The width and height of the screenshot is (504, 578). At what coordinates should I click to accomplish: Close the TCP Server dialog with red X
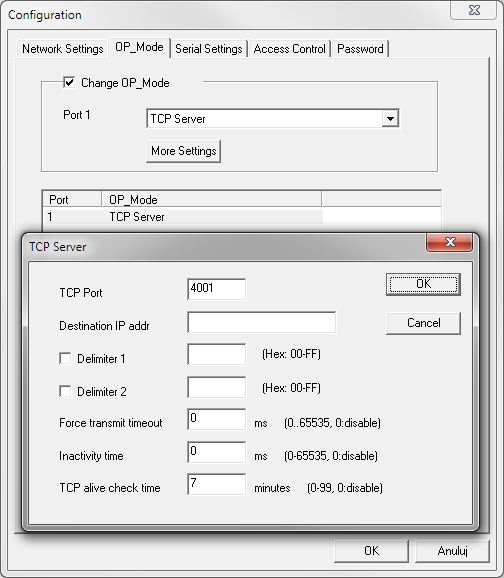[x=449, y=242]
